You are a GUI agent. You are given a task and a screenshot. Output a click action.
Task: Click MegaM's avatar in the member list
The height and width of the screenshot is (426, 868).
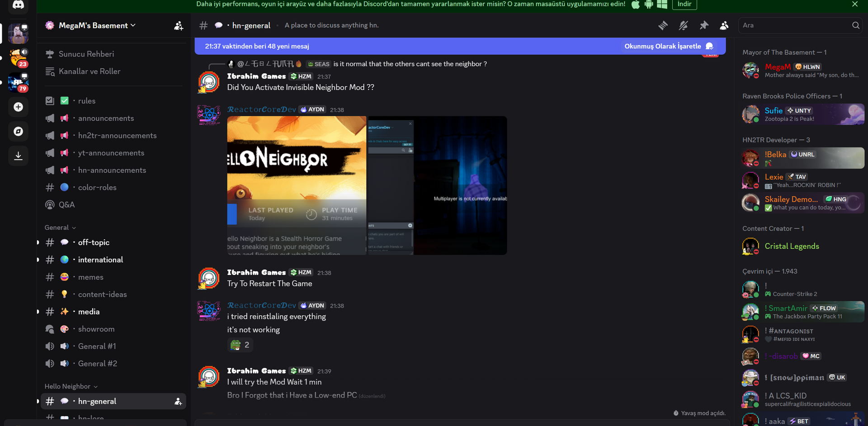click(x=750, y=70)
